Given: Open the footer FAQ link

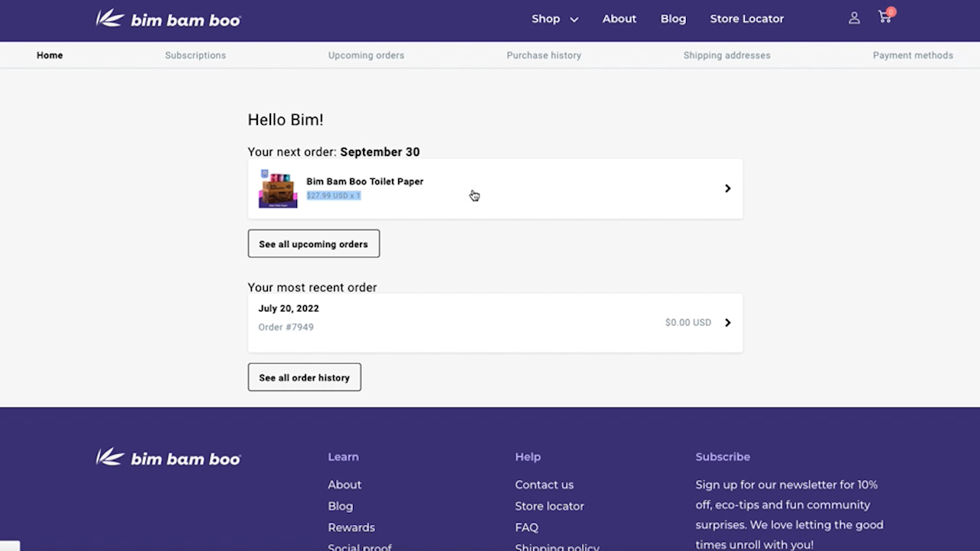Looking at the screenshot, I should pos(527,527).
